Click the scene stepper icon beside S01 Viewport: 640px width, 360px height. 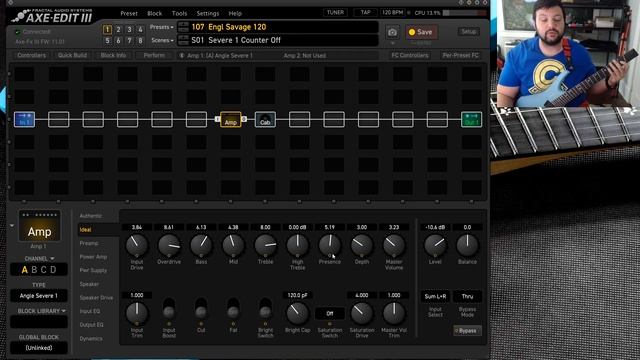(x=183, y=40)
